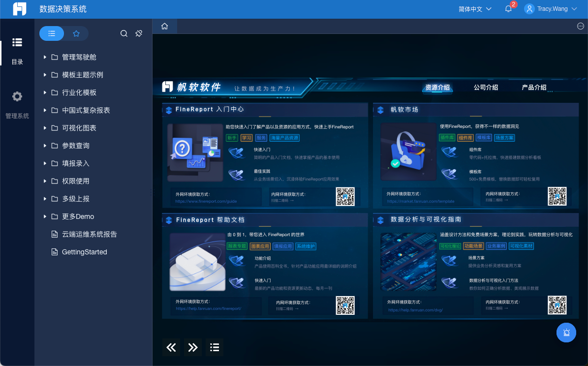Open the help.fanruan.com/dvg link

pyautogui.click(x=415, y=310)
